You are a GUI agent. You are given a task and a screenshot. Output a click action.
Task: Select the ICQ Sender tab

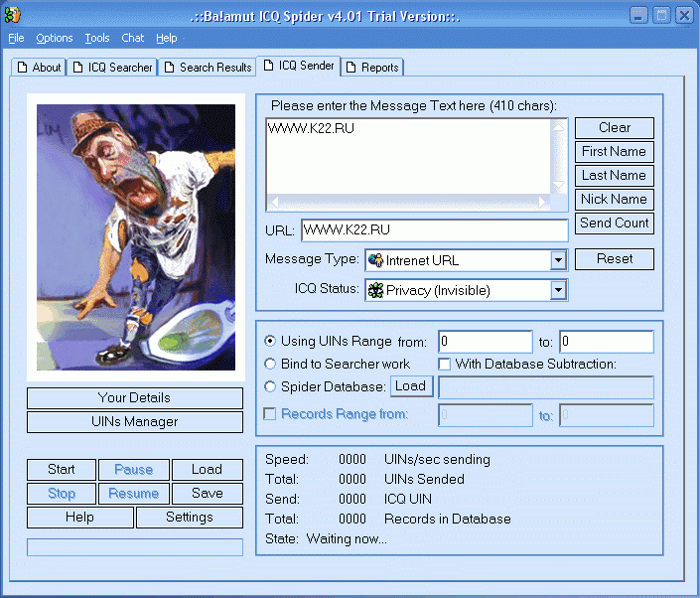tap(299, 66)
